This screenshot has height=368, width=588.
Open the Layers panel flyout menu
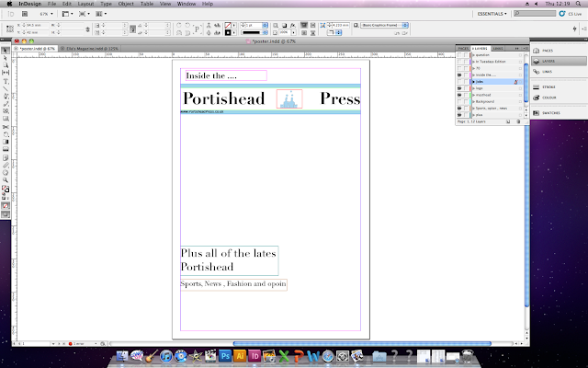coord(525,49)
